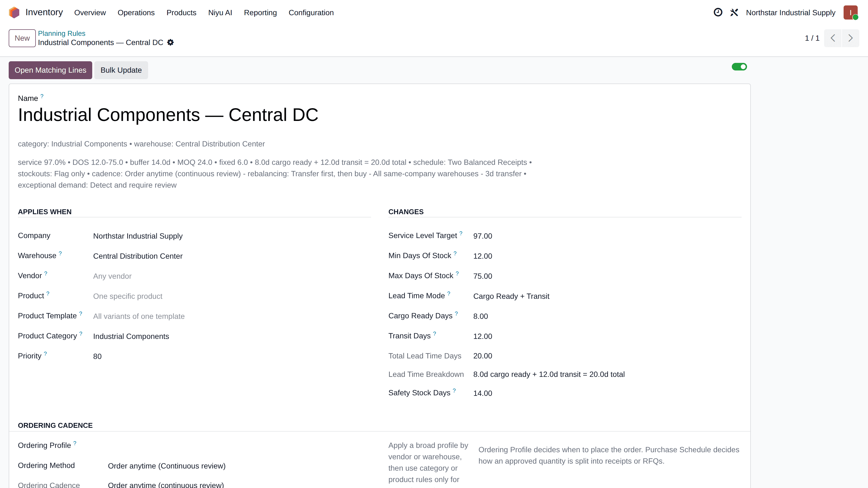
Task: Click the Inventory app logo icon
Action: [x=14, y=12]
